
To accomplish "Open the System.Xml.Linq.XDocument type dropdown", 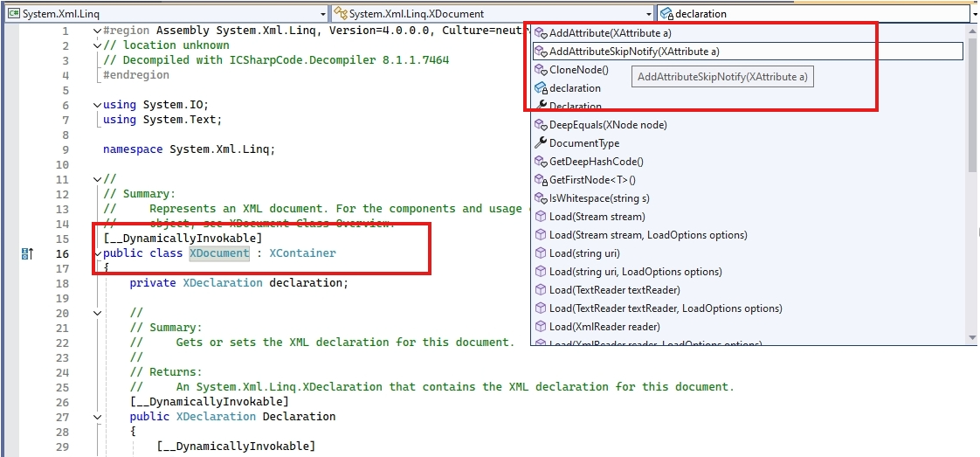I will click(x=647, y=14).
